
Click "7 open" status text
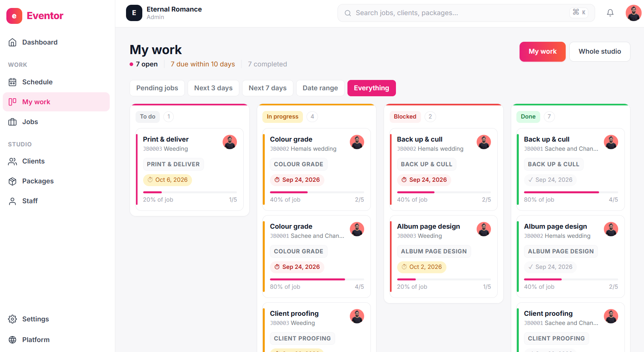point(147,64)
